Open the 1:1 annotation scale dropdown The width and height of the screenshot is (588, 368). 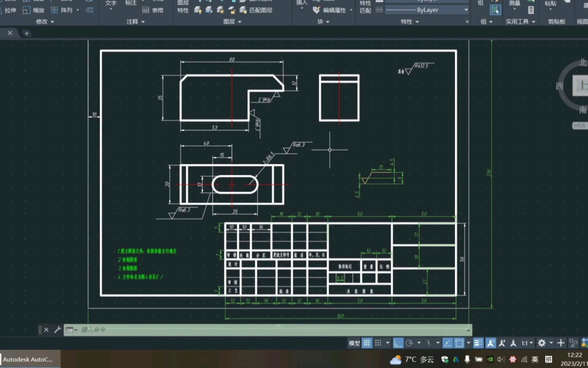pyautogui.click(x=527, y=343)
